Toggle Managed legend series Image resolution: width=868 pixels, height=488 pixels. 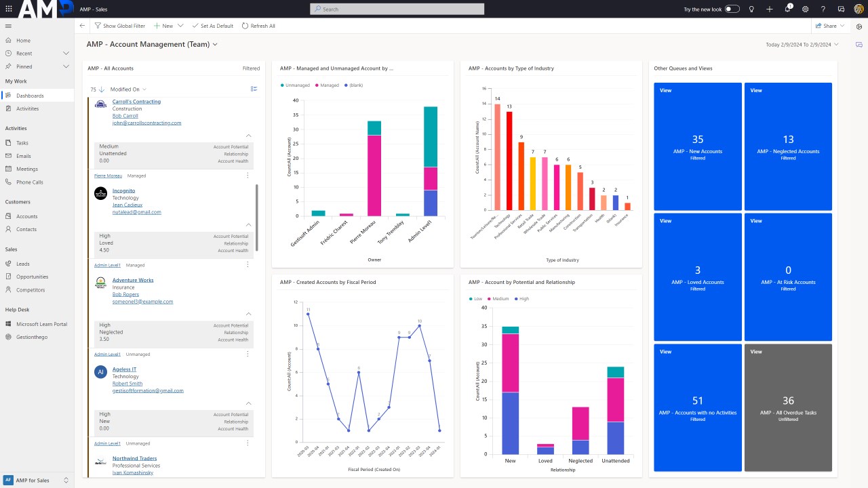(327, 85)
